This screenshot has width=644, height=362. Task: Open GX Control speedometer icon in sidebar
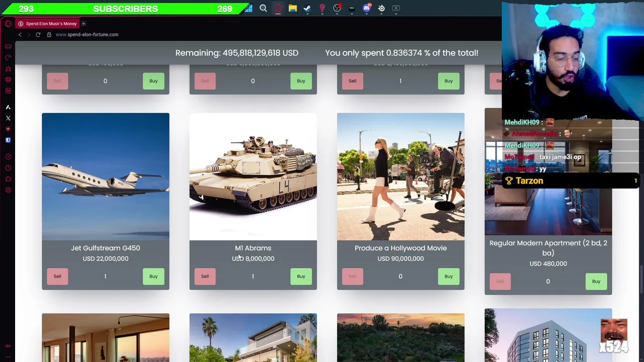point(8,57)
